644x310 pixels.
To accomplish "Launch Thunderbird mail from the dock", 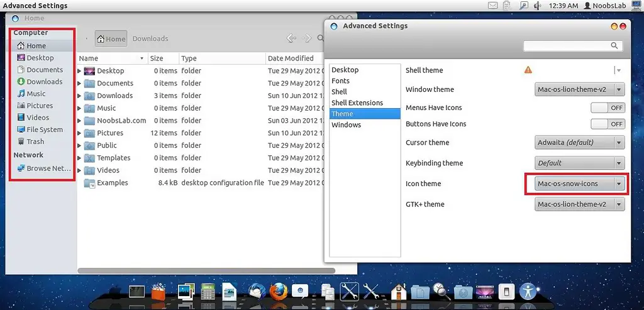I will pyautogui.click(x=257, y=292).
